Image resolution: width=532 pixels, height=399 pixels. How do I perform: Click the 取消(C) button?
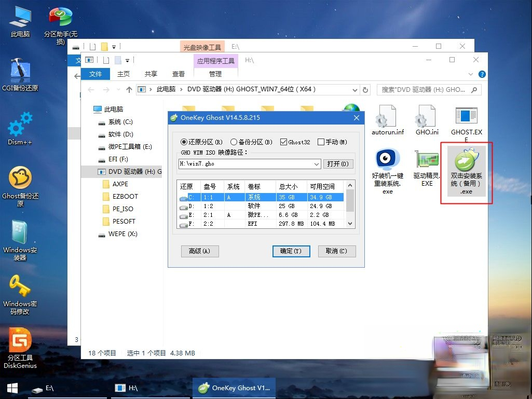(x=336, y=251)
